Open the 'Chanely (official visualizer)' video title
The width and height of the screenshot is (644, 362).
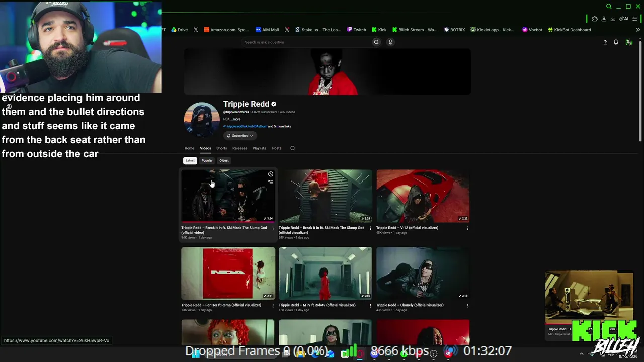(x=410, y=305)
